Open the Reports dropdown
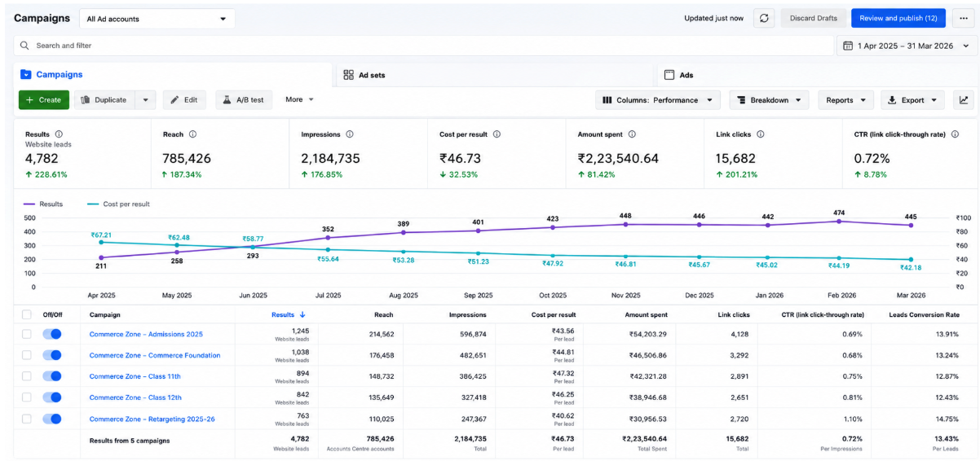980x461 pixels. pos(845,100)
